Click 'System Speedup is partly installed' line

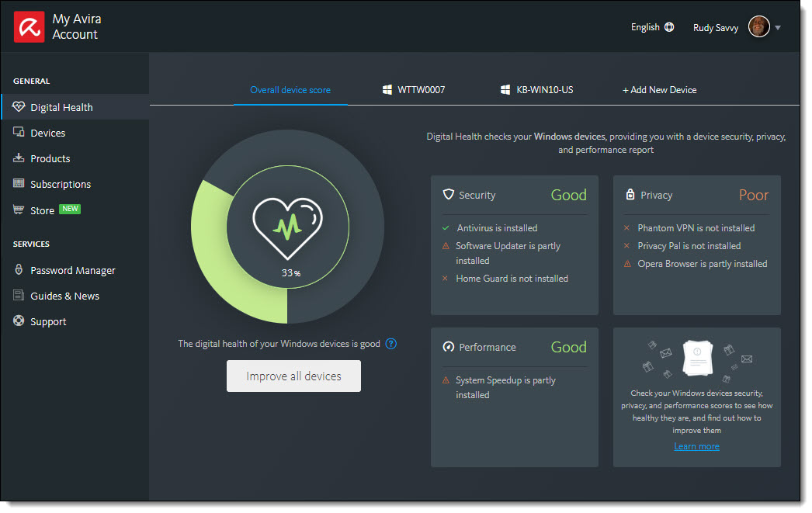tap(505, 387)
